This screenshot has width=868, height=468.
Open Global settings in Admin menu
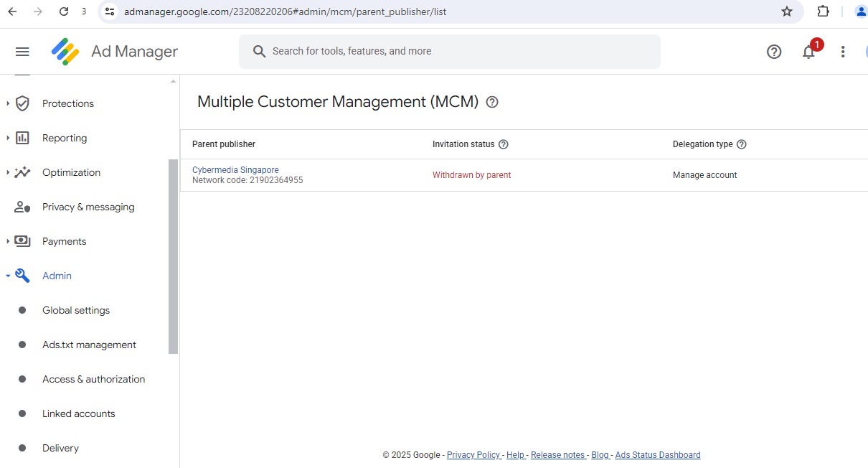pyautogui.click(x=76, y=310)
